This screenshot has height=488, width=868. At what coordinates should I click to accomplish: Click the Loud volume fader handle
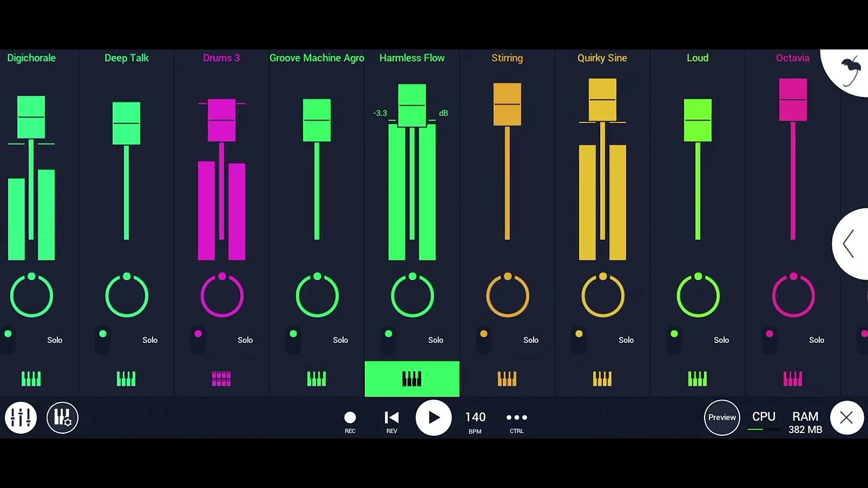pyautogui.click(x=697, y=120)
